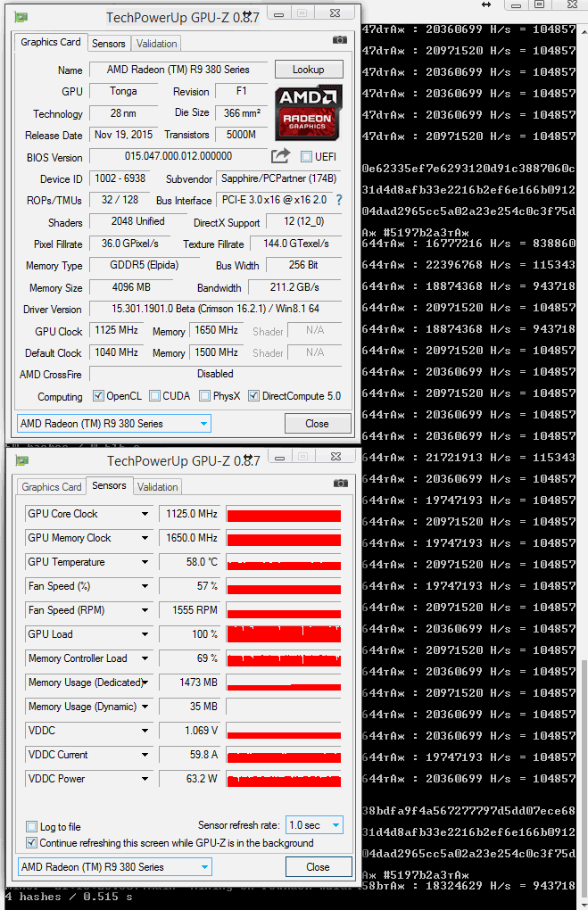Enable Log to file checkbox
This screenshot has width=588, height=910.
pyautogui.click(x=32, y=826)
